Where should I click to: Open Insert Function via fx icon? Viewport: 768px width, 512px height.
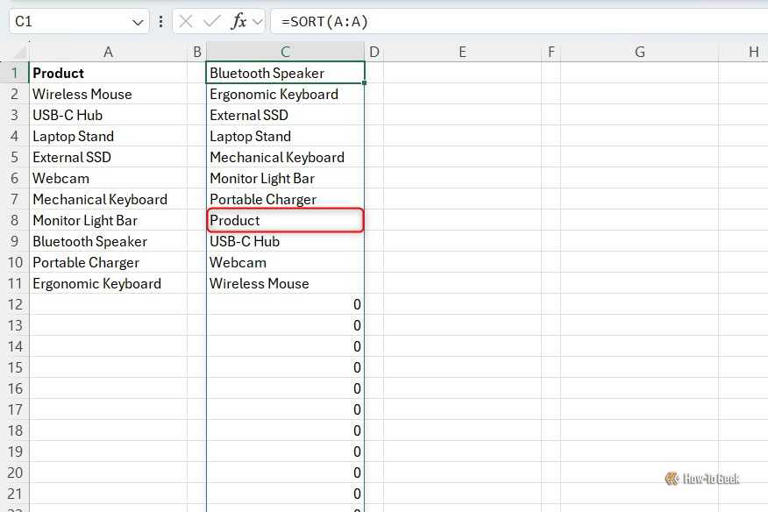tap(239, 22)
